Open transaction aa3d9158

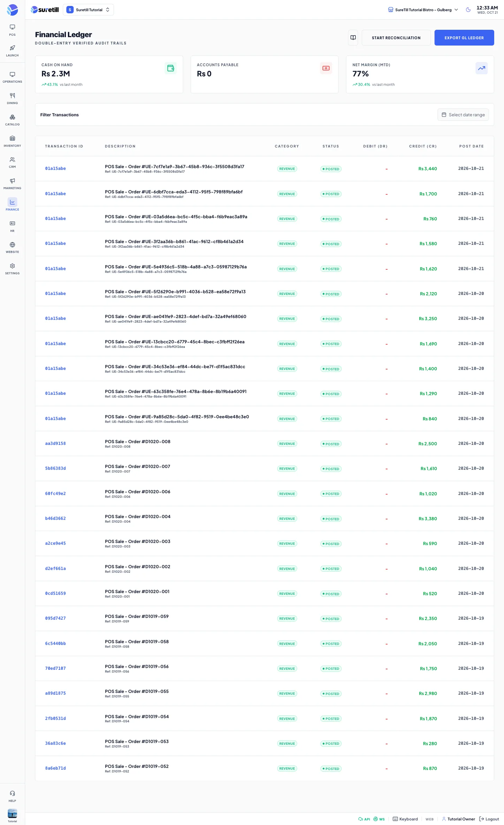[x=55, y=444]
